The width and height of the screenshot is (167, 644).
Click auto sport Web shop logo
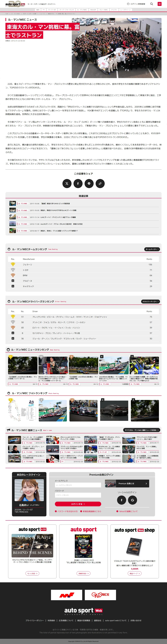pyautogui.click(x=135, y=530)
